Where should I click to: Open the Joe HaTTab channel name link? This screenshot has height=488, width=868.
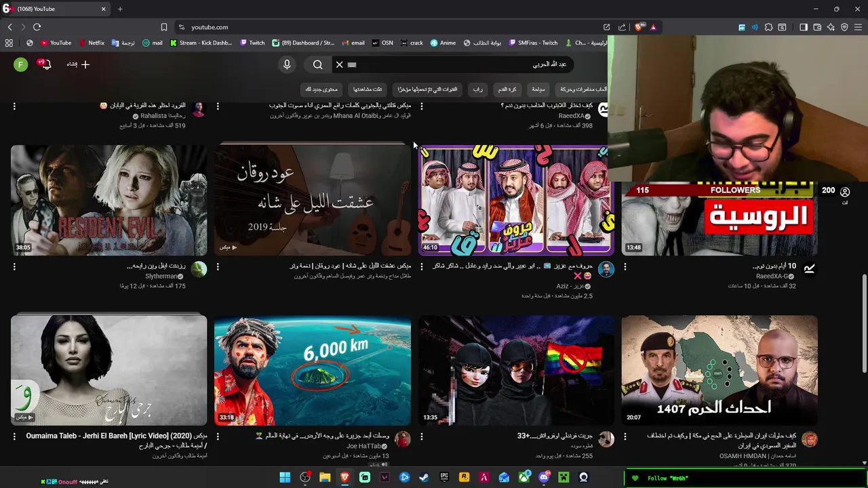click(x=364, y=447)
